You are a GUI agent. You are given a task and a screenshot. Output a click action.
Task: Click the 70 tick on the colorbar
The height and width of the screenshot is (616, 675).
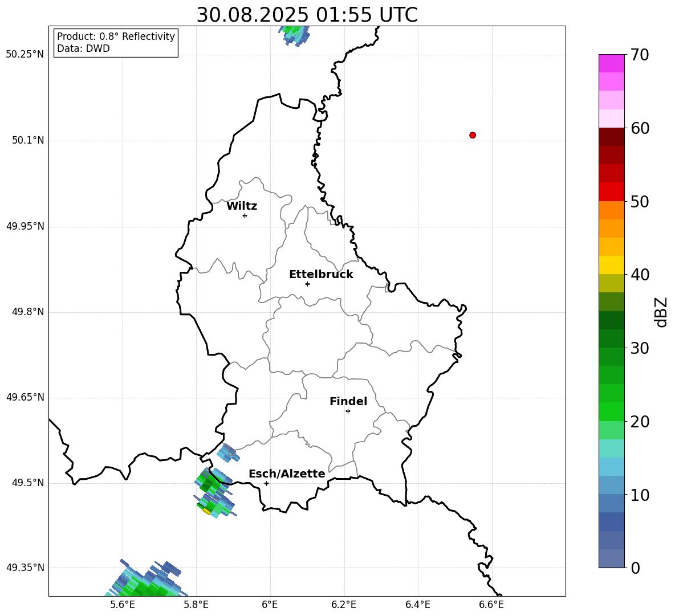tap(639, 55)
